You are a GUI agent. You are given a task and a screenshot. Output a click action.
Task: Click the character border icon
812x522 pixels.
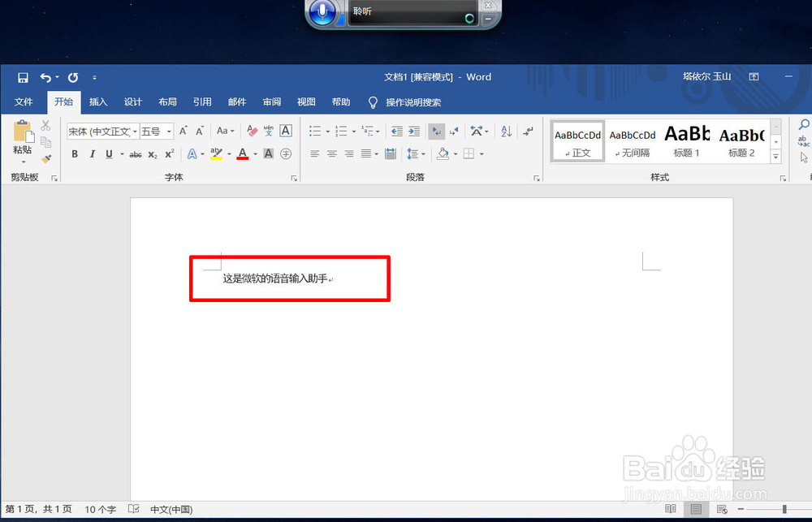[x=285, y=131]
